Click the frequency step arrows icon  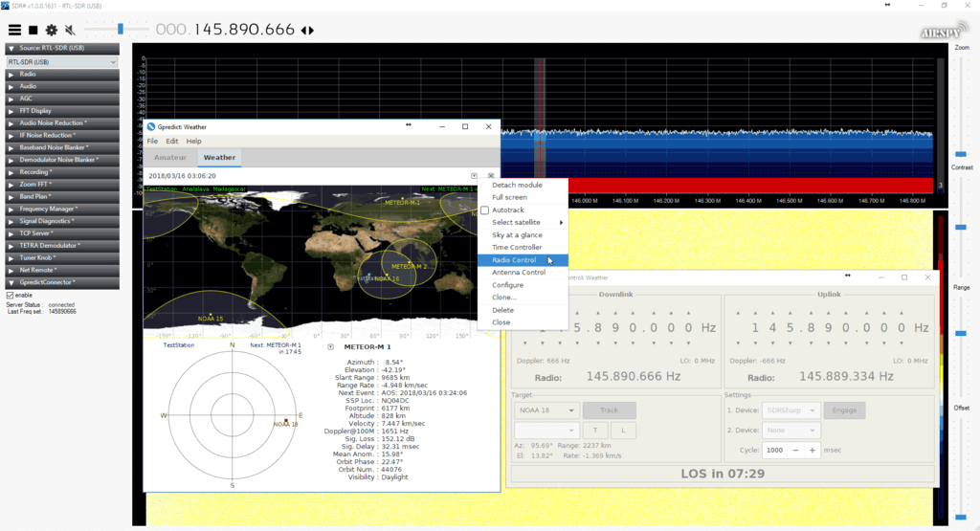point(307,30)
